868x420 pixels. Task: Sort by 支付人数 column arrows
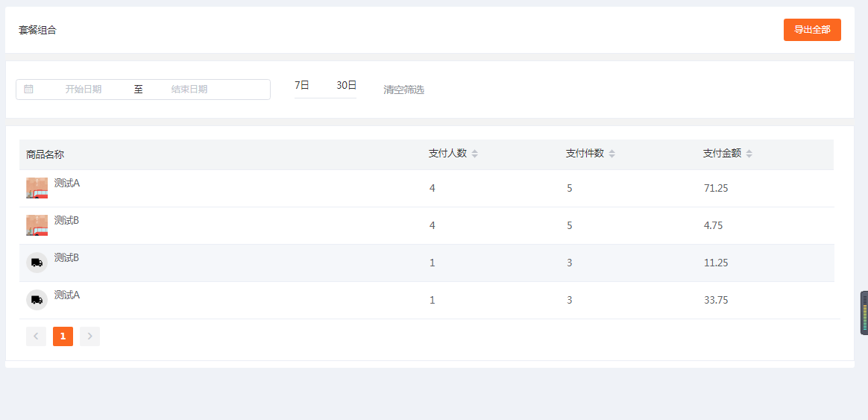coord(474,154)
